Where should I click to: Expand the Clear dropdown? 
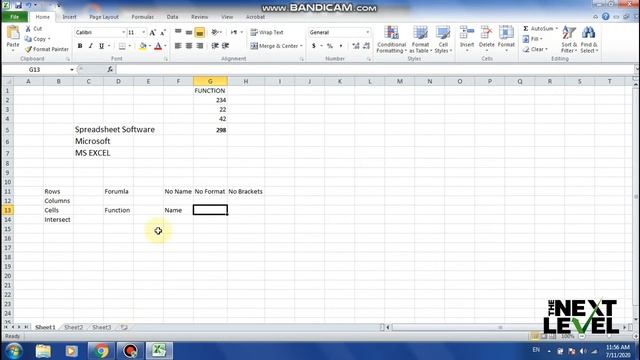(x=546, y=49)
